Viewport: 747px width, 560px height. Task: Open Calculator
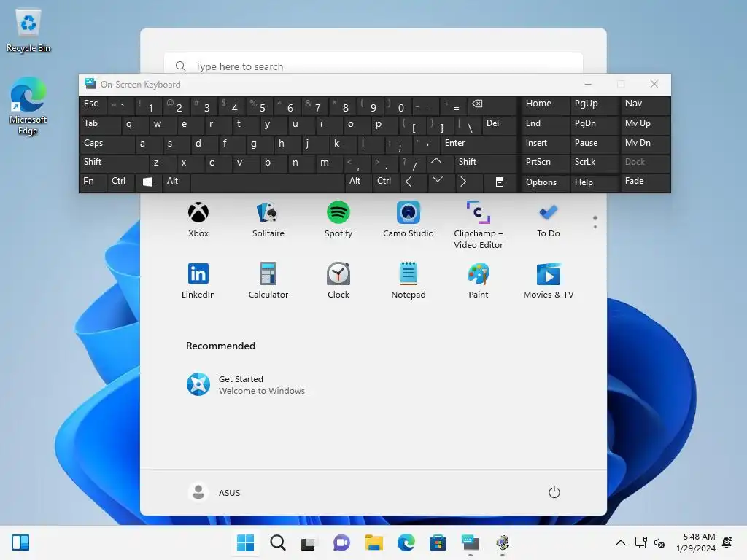(268, 281)
